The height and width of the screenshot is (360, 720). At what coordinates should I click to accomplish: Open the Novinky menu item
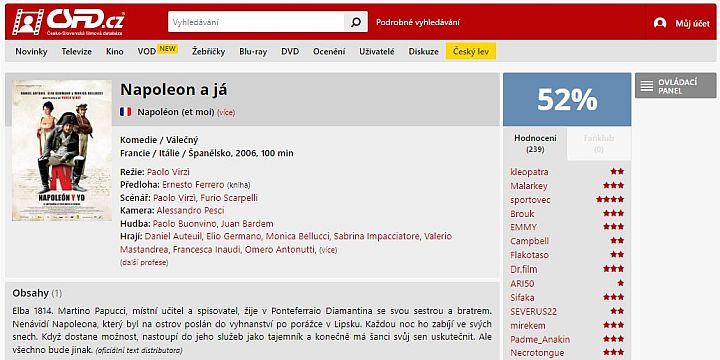(31, 51)
